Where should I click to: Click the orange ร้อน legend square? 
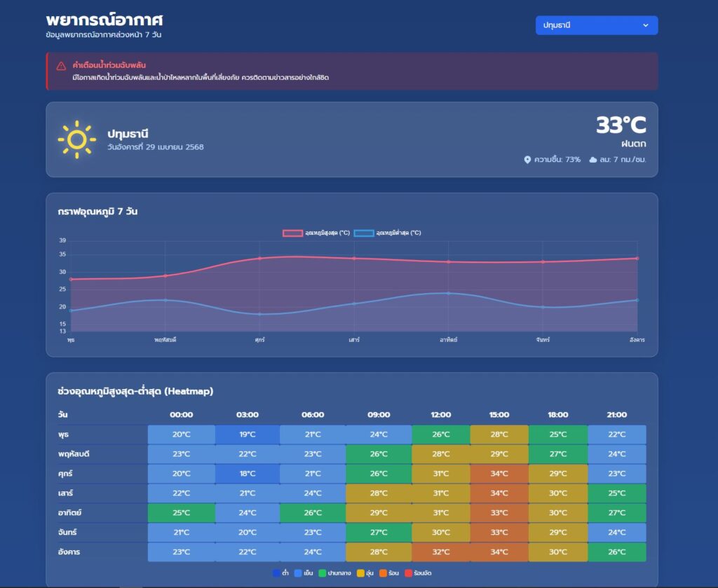click(x=381, y=573)
